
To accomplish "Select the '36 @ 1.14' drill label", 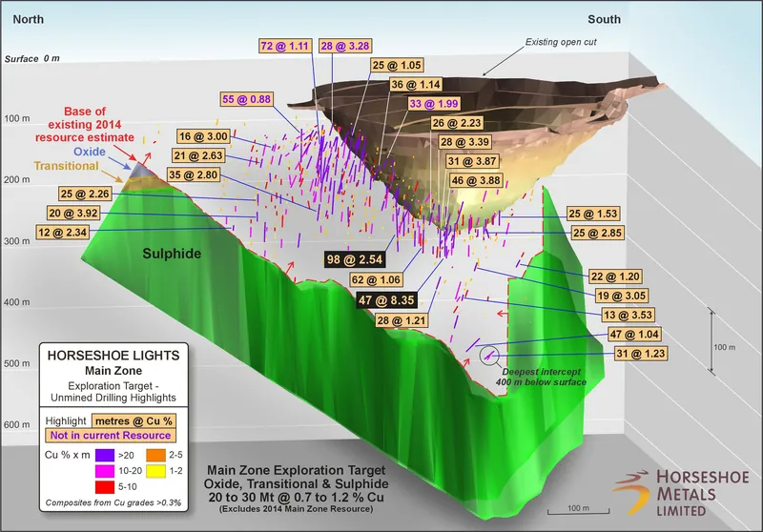I will pyautogui.click(x=416, y=84).
